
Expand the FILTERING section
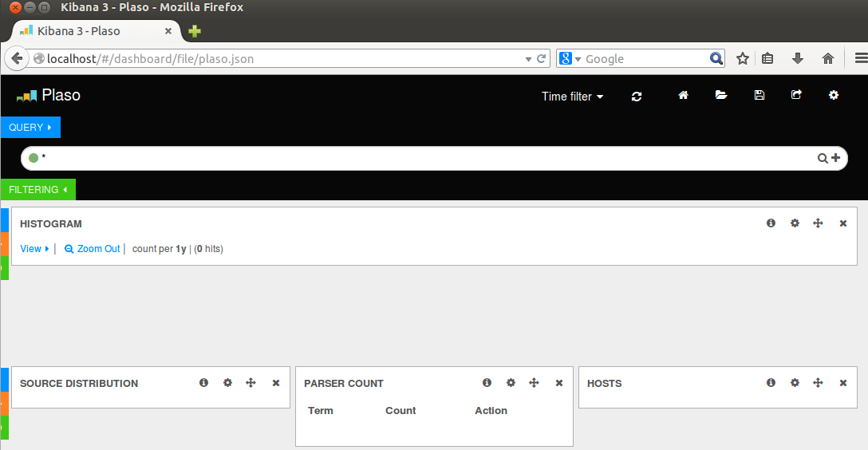tap(38, 189)
